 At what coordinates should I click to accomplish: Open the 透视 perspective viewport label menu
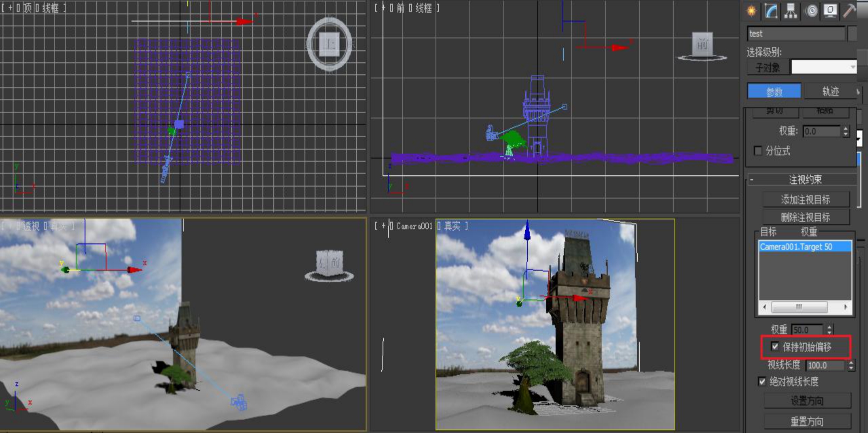pos(31,226)
